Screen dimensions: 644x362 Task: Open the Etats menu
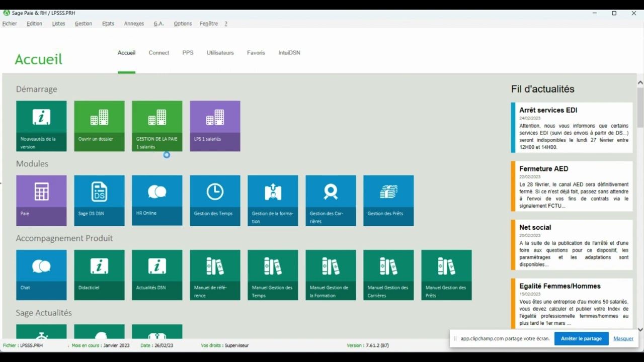(x=108, y=24)
